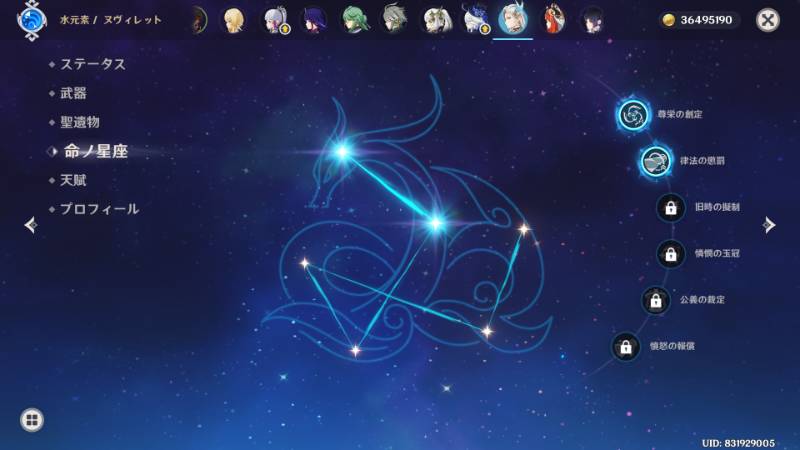Click the 尊栄の創定 label text
Viewport: 800px width, 450px height.
click(x=680, y=115)
